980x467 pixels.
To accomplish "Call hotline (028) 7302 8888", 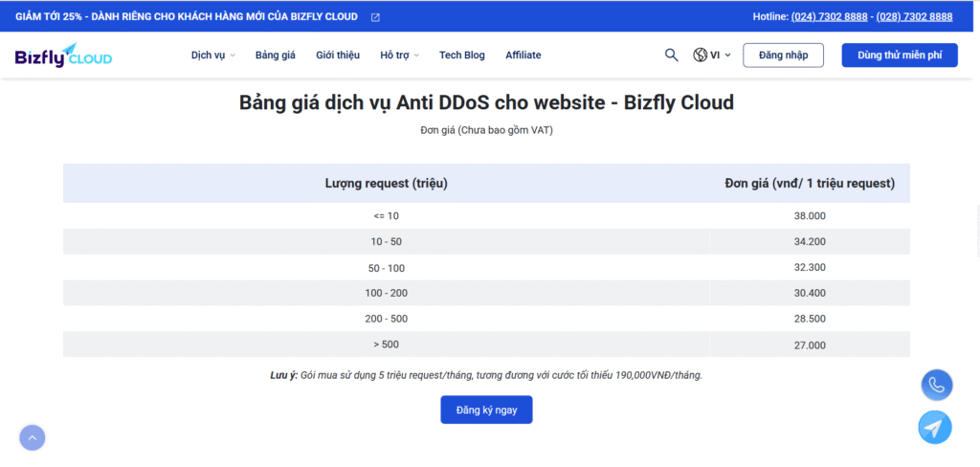I will coord(914,17).
